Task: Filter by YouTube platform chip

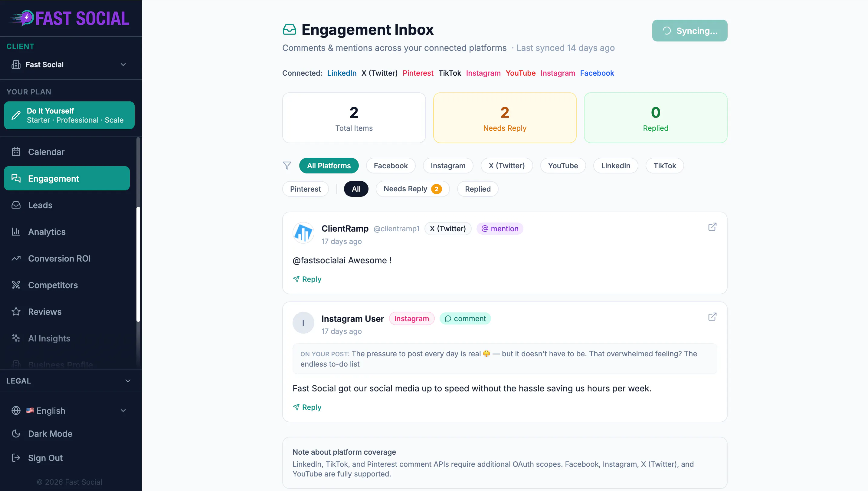Action: pyautogui.click(x=563, y=166)
